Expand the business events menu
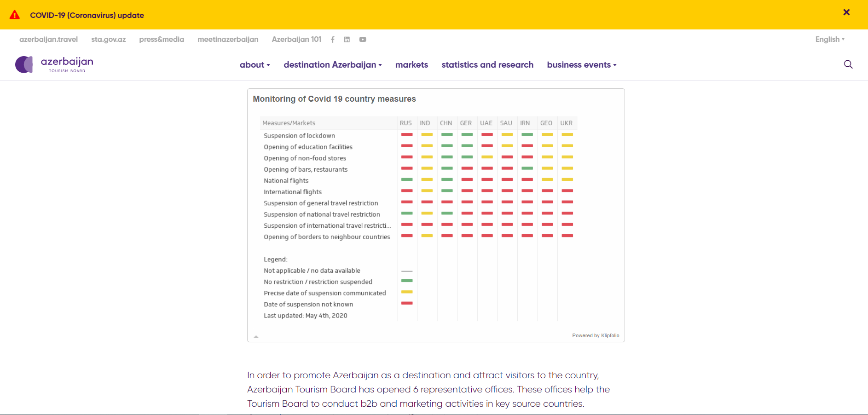 click(582, 65)
